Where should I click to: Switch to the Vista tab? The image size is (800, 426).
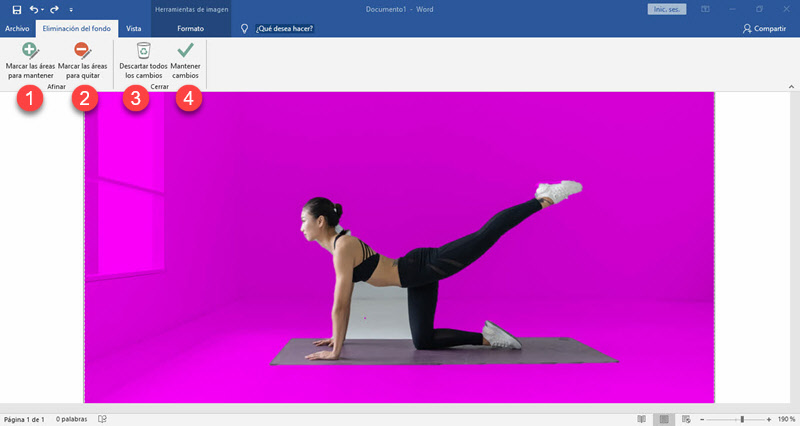(x=133, y=29)
